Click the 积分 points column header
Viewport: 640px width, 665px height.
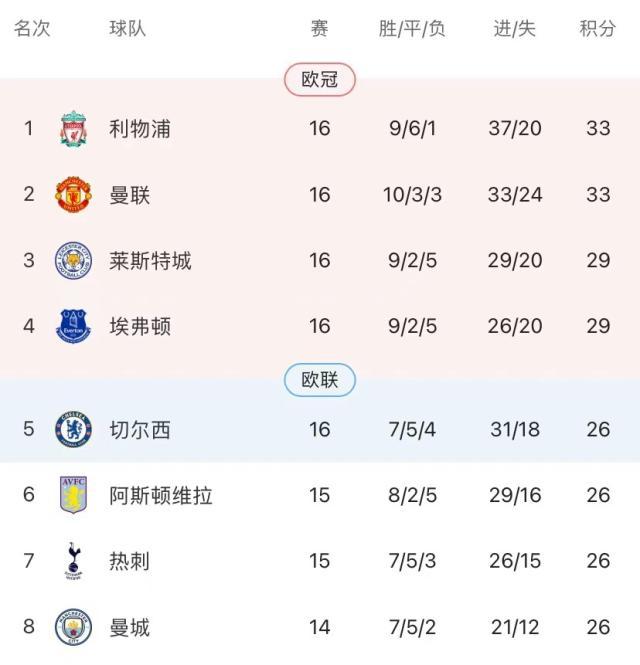[x=598, y=29]
